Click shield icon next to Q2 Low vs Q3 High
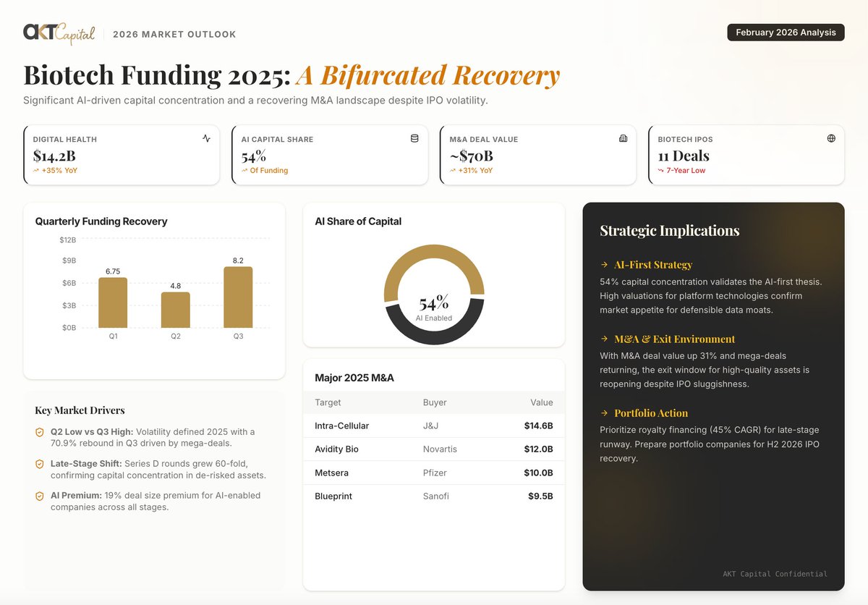Image resolution: width=868 pixels, height=605 pixels. coord(40,432)
